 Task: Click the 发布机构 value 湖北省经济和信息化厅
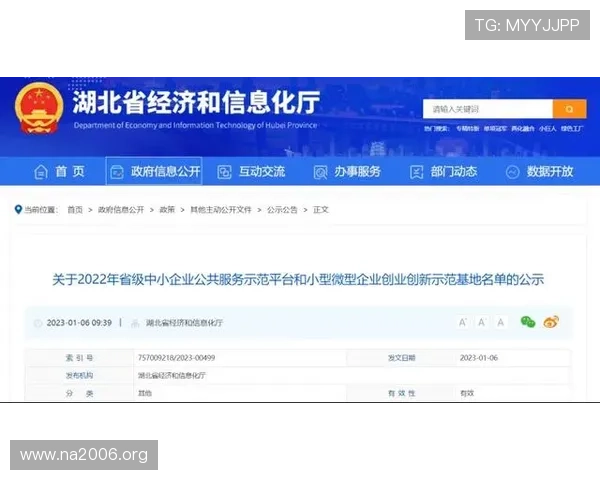172,376
